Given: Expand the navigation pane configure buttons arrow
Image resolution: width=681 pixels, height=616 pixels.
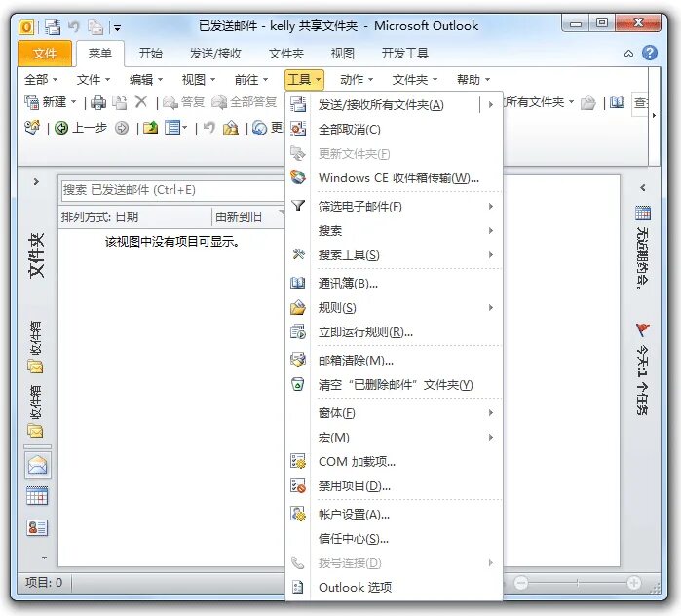Looking at the screenshot, I should pyautogui.click(x=44, y=558).
